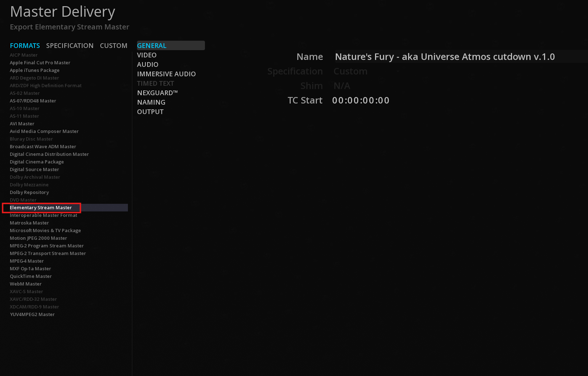Open the AUDIO settings section
This screenshot has height=376, width=588.
click(x=148, y=65)
